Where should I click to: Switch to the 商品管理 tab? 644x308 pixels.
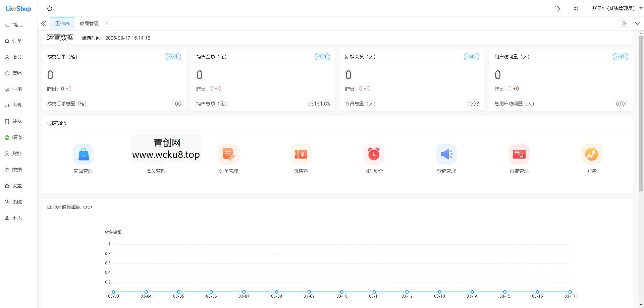pos(89,23)
